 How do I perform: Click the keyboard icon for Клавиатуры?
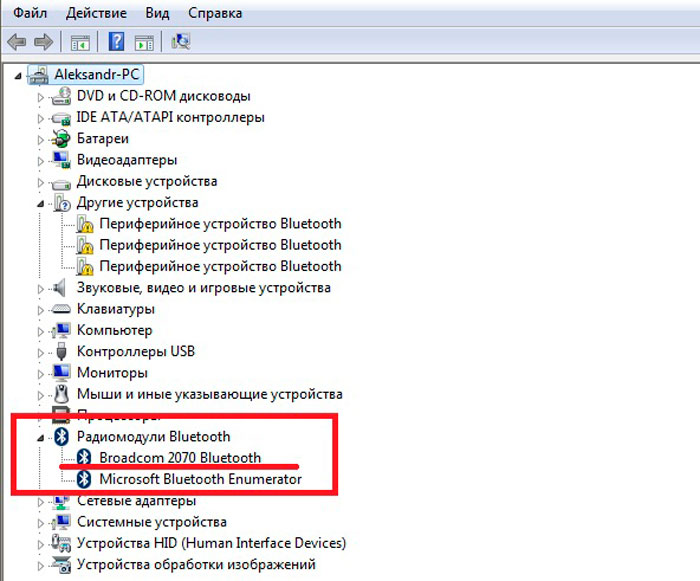point(61,309)
